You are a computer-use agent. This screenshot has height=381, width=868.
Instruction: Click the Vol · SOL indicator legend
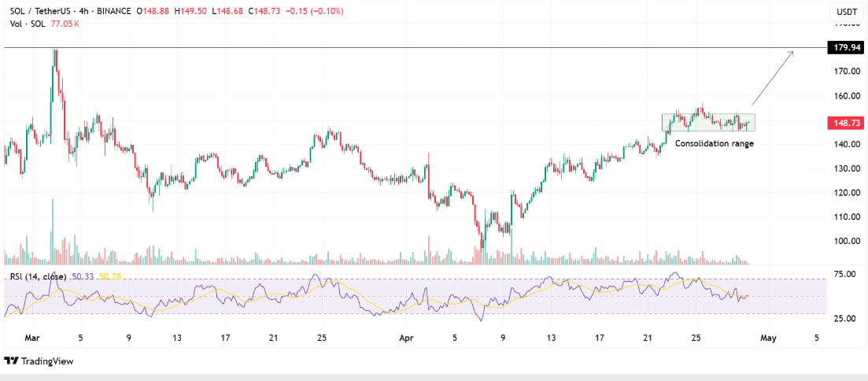click(x=29, y=24)
